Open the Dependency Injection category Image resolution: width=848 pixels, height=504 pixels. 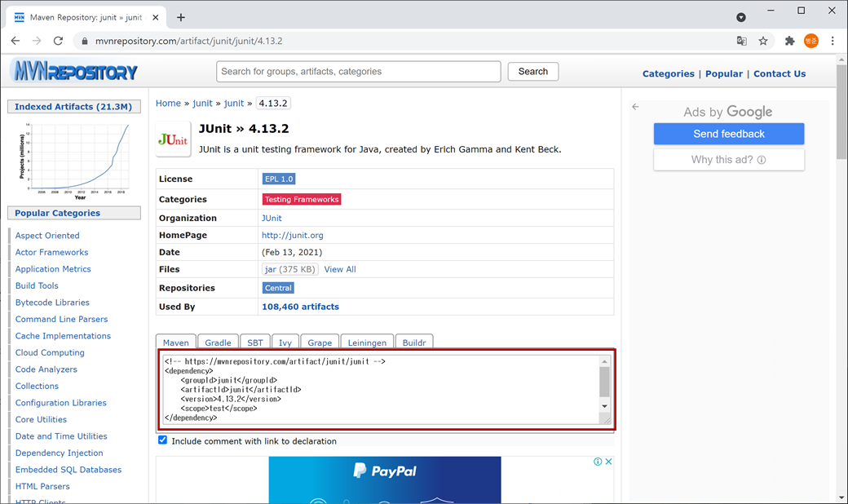click(59, 453)
